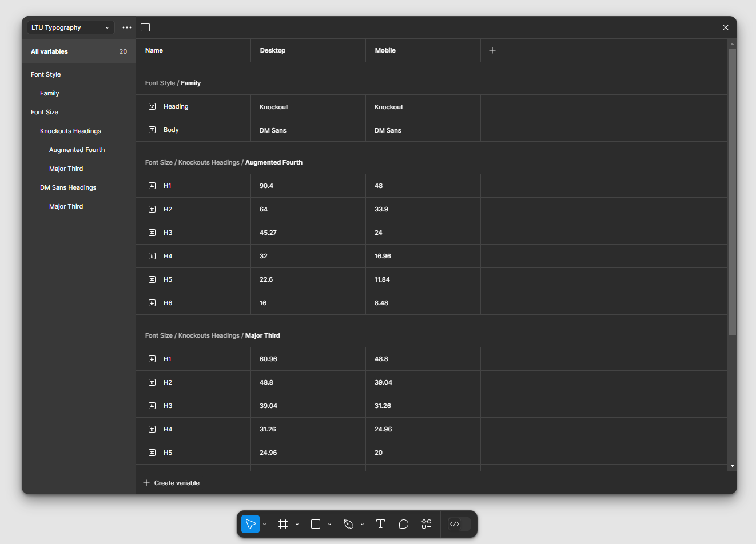This screenshot has height=544, width=756.
Task: Open the more options ellipsis menu
Action: (126, 27)
